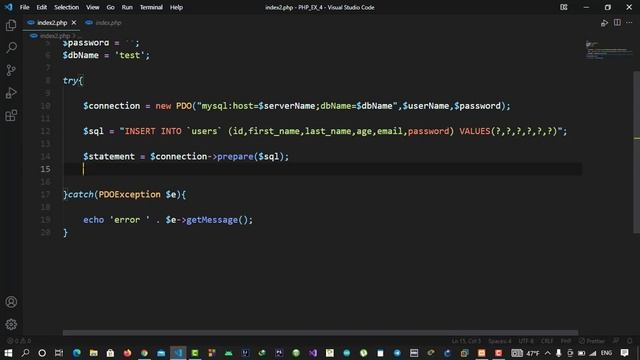Open Windows Action Center notifications

(x=624, y=353)
